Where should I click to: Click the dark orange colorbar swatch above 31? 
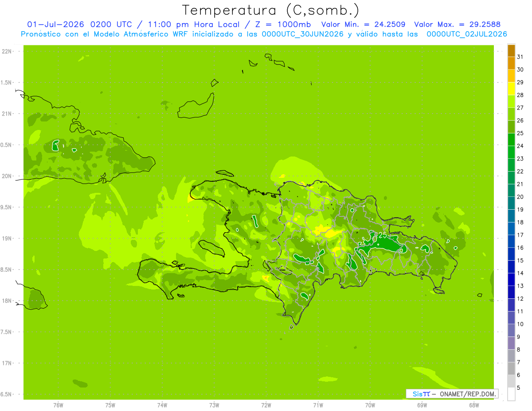[511, 51]
